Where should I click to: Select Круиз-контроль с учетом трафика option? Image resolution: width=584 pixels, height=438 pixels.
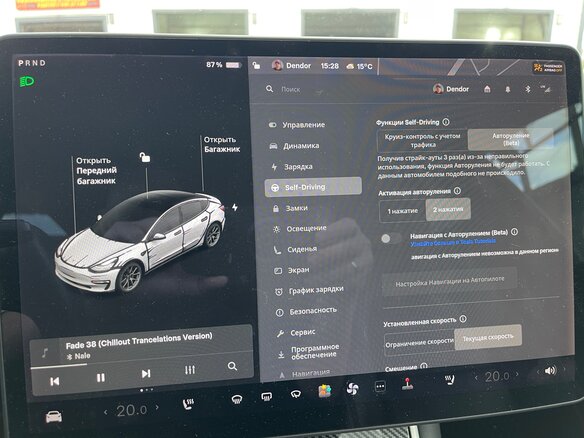pyautogui.click(x=422, y=140)
